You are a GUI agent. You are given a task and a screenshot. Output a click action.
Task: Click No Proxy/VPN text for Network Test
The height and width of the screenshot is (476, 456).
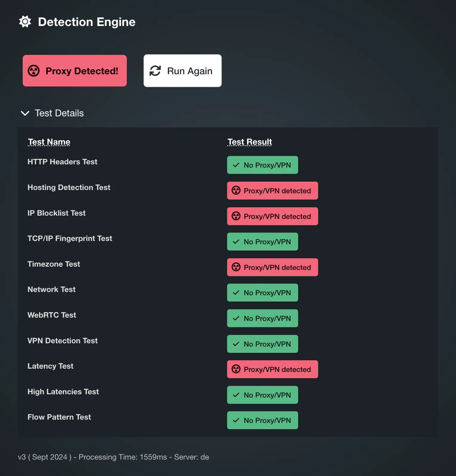[267, 293]
